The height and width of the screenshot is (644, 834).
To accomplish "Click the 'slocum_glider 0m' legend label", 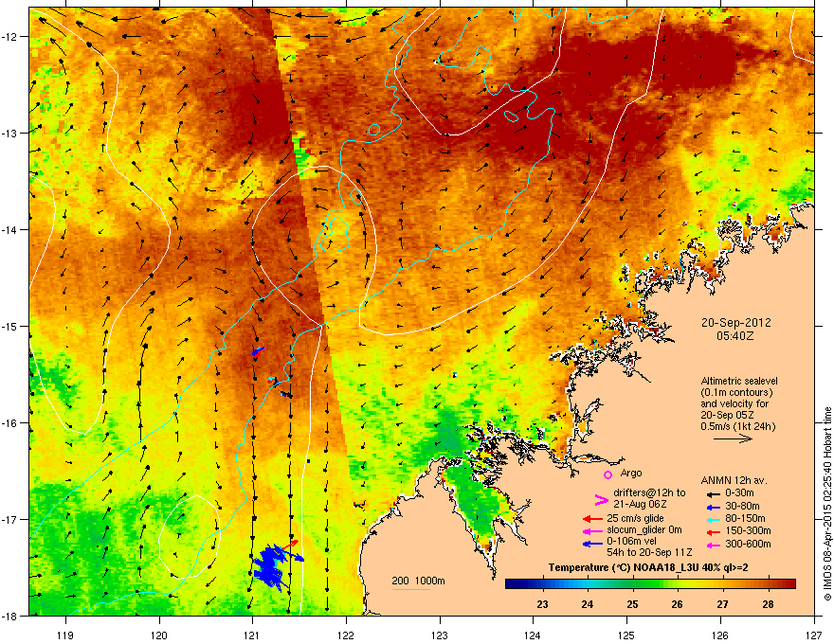I will pos(644,530).
